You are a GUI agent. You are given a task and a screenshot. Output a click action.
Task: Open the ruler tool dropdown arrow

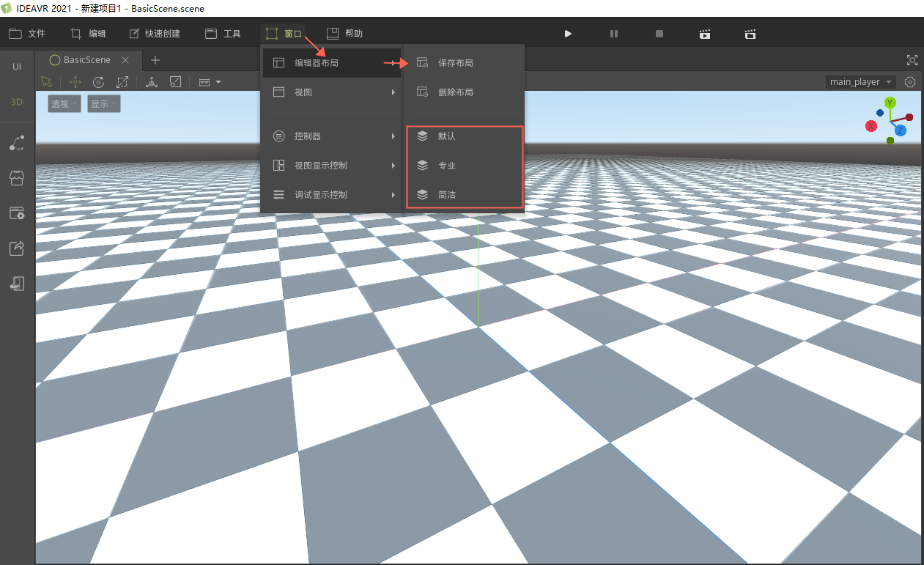pyautogui.click(x=218, y=82)
